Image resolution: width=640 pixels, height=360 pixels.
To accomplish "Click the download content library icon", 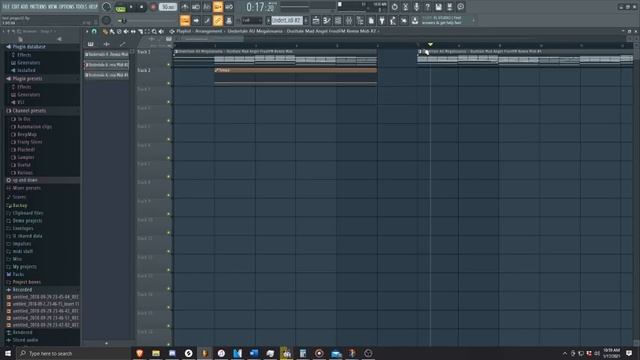I will click(415, 20).
